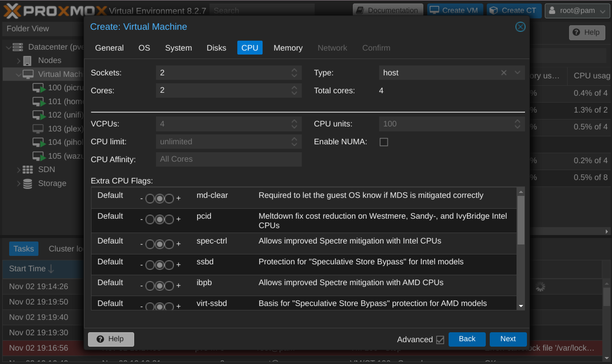
Task: Open the CPU Type dropdown
Action: tap(516, 72)
